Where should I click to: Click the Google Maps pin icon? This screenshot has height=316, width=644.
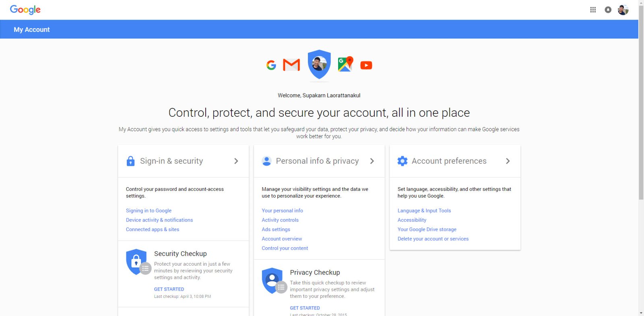click(345, 64)
